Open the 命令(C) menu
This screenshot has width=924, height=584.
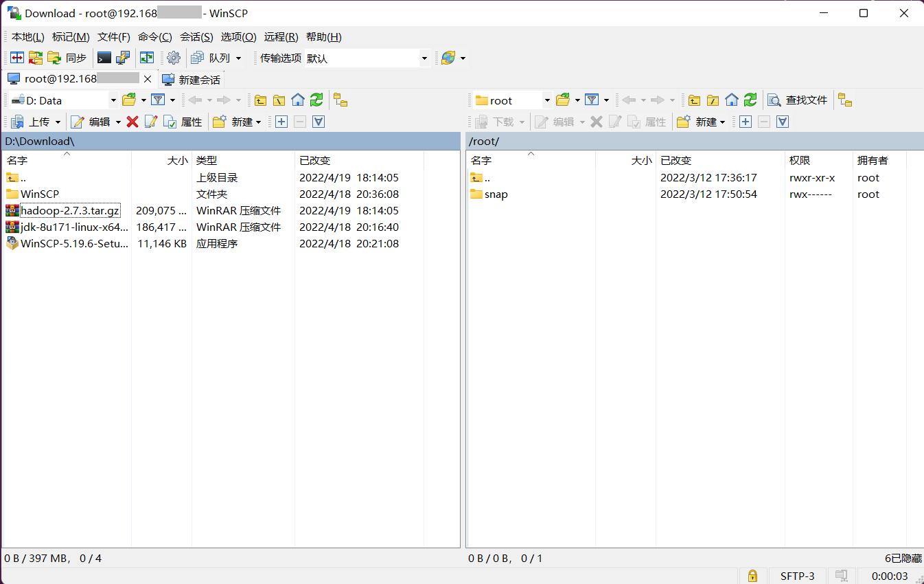pyautogui.click(x=155, y=37)
